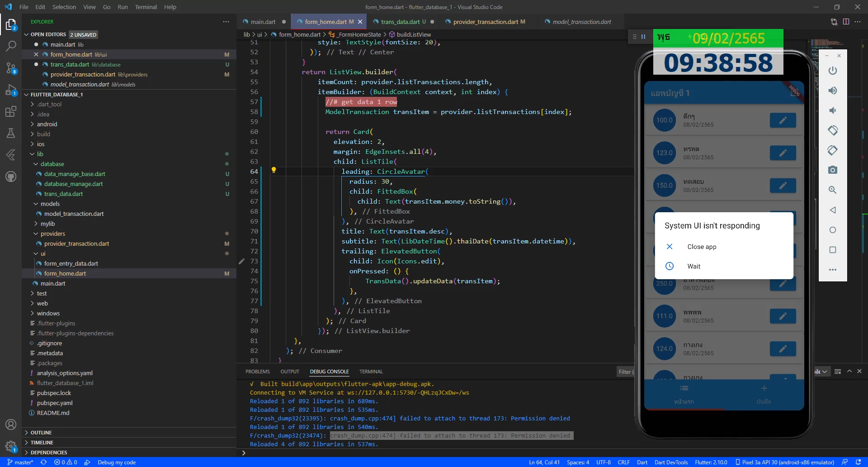Viewport: 868px width, 467px height.
Task: Switch to the PROBLEMS panel tab
Action: coord(258,372)
